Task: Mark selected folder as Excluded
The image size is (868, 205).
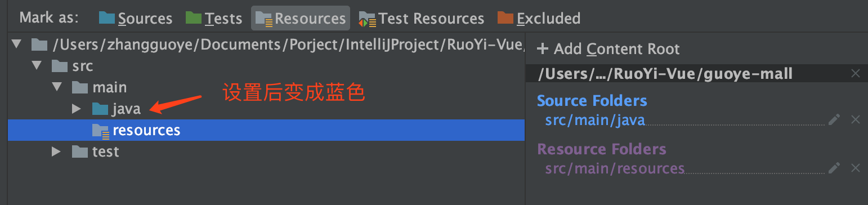Action: point(539,19)
